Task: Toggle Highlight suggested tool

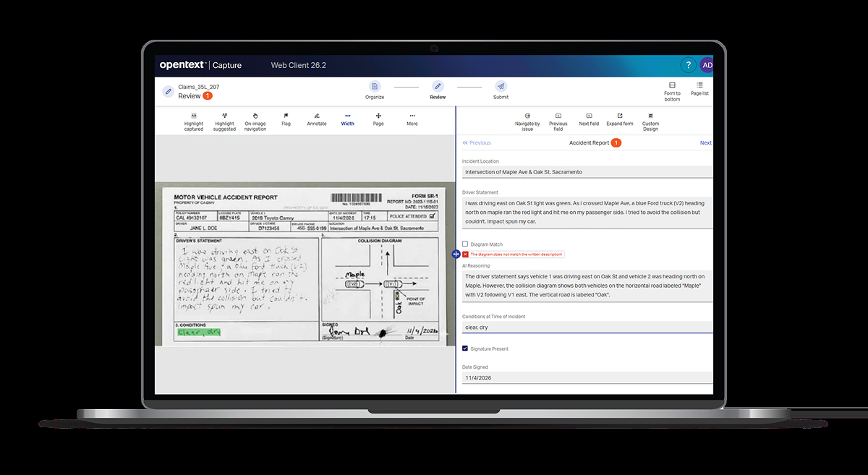Action: coord(224,121)
